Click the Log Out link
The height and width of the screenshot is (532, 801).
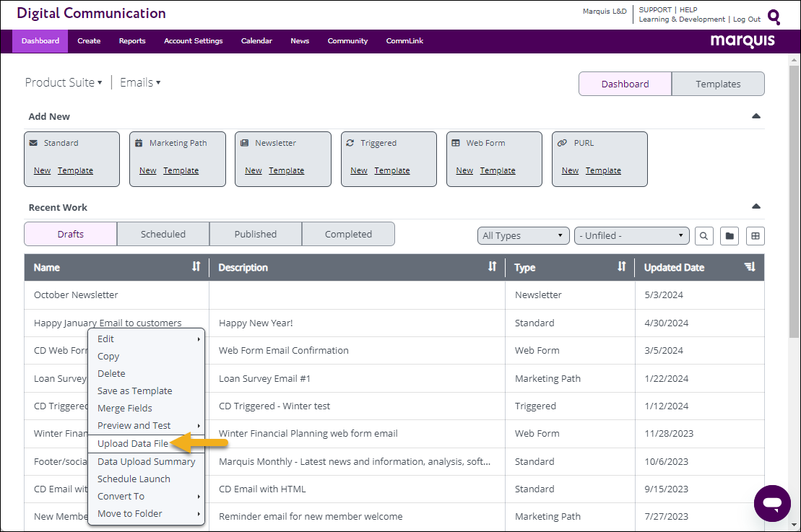(747, 19)
